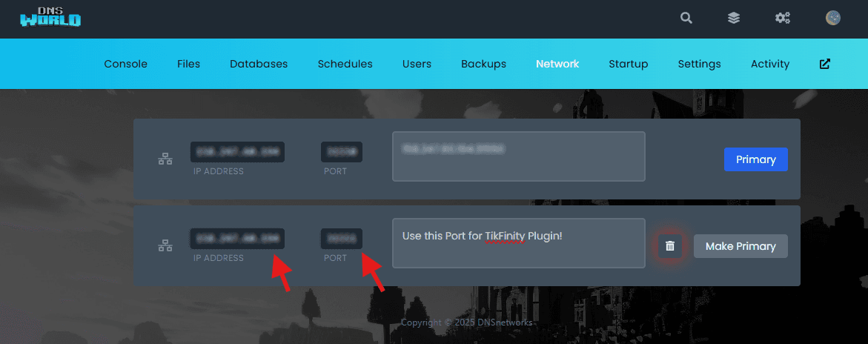The height and width of the screenshot is (344, 868).
Task: Open the search magnifier icon
Action: click(x=686, y=19)
